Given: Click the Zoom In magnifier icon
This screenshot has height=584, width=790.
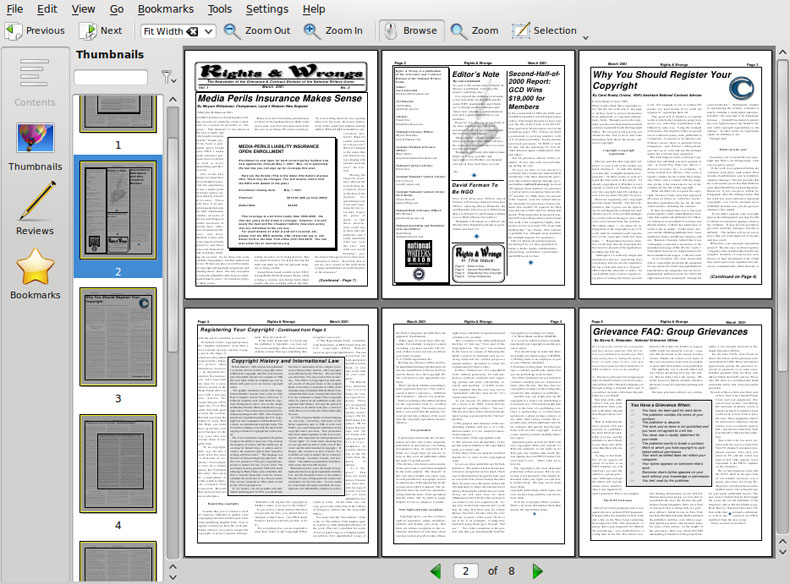Looking at the screenshot, I should pos(311,31).
